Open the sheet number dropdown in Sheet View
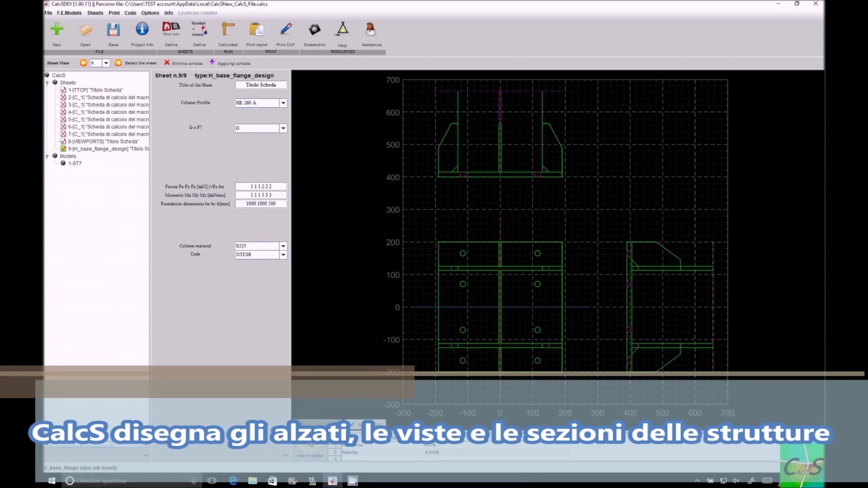Screen dimensions: 868x488 click(106, 63)
